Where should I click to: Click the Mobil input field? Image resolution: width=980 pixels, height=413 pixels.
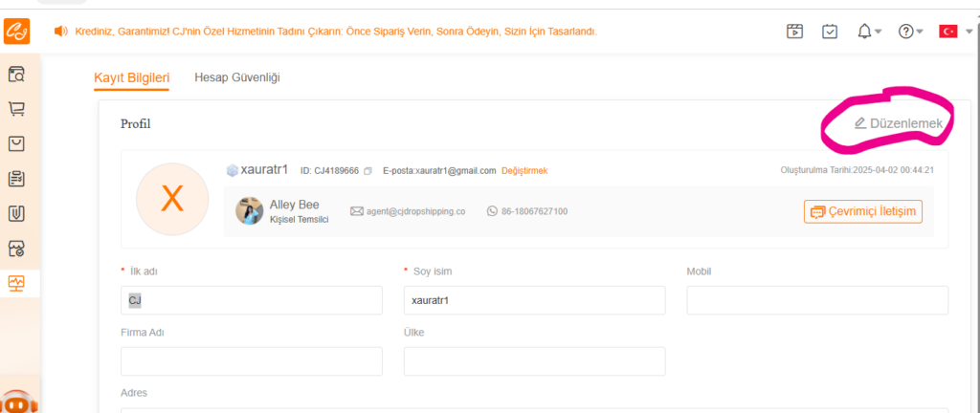pyautogui.click(x=817, y=300)
